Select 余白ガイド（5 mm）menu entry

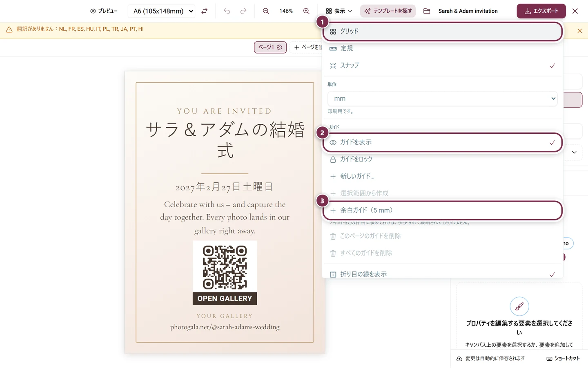point(443,210)
